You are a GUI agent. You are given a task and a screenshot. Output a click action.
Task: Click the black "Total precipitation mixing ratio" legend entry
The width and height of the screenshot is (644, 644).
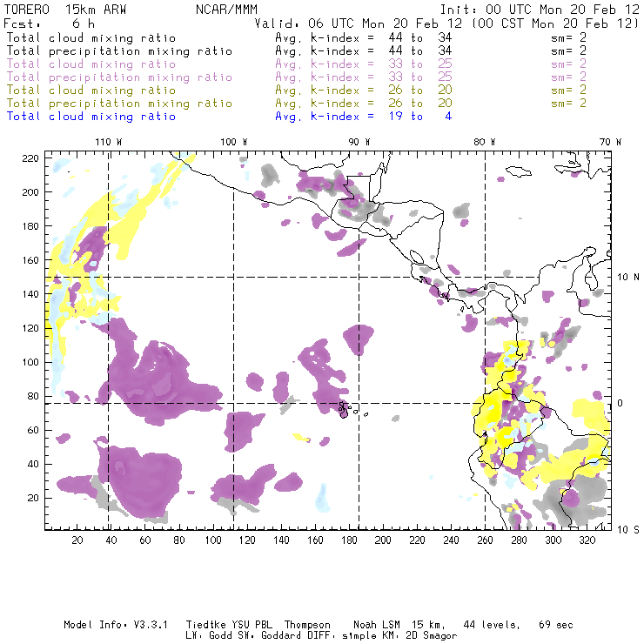119,51
